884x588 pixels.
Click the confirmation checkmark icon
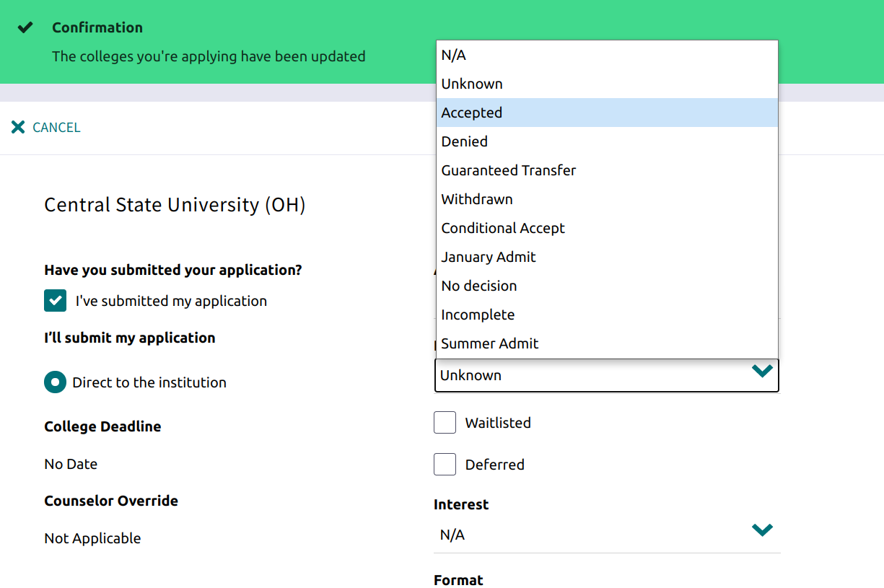tap(25, 27)
